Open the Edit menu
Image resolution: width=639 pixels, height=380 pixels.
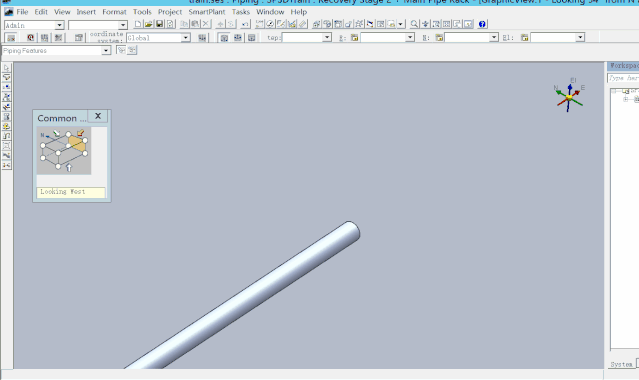pyautogui.click(x=41, y=12)
